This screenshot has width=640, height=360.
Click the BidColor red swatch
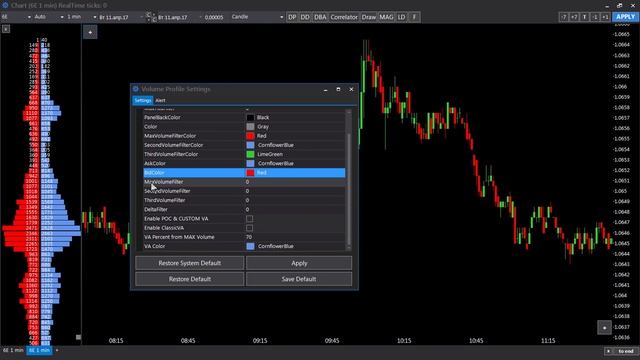click(250, 173)
